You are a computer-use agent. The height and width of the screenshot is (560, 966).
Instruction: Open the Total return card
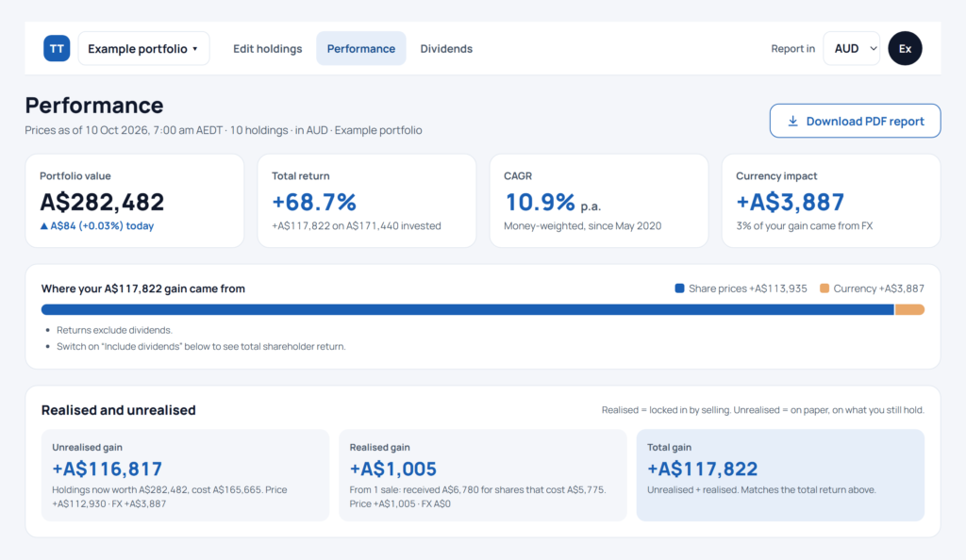pos(367,201)
